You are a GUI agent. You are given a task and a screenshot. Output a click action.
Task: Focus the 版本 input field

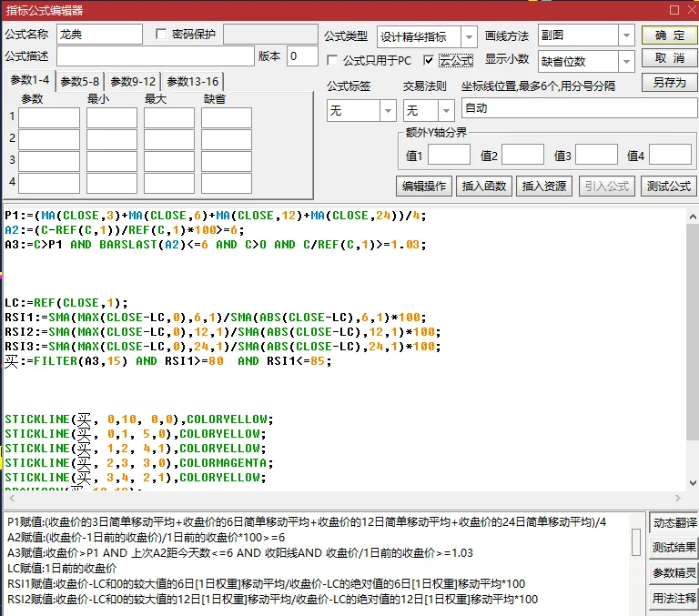pyautogui.click(x=302, y=56)
